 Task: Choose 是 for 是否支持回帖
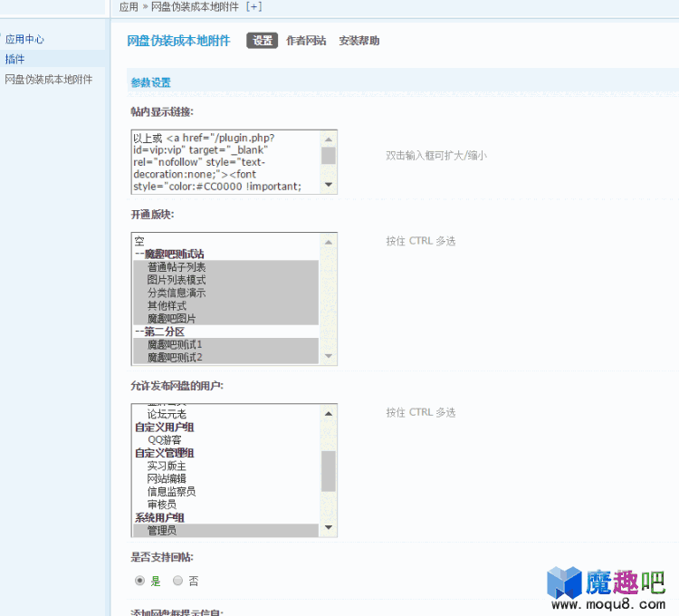click(139, 581)
